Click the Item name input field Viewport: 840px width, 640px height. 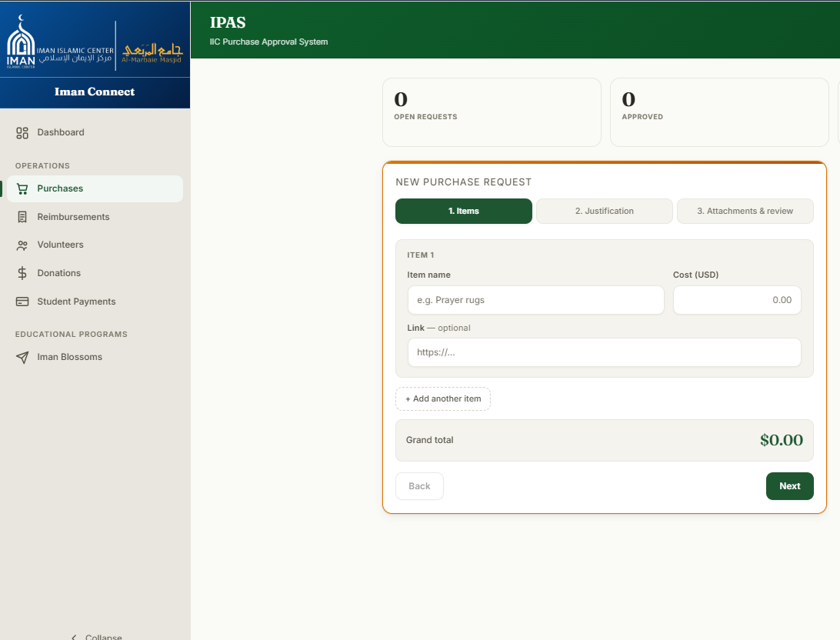click(535, 300)
